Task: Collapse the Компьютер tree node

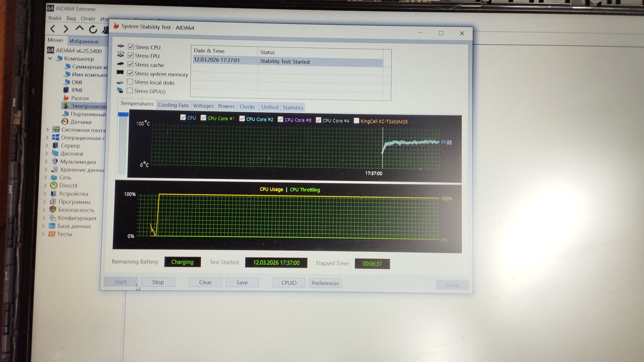Action: pyautogui.click(x=50, y=58)
